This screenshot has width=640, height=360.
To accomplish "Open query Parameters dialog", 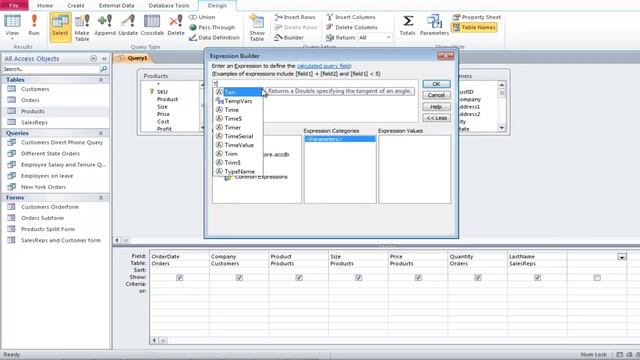I will [434, 25].
